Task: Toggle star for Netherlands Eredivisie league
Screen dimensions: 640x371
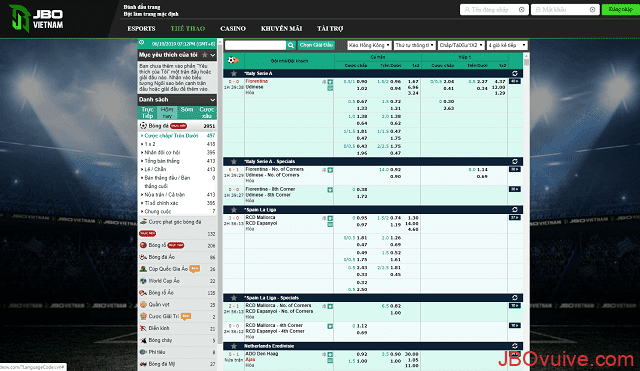Action: pos(234,346)
